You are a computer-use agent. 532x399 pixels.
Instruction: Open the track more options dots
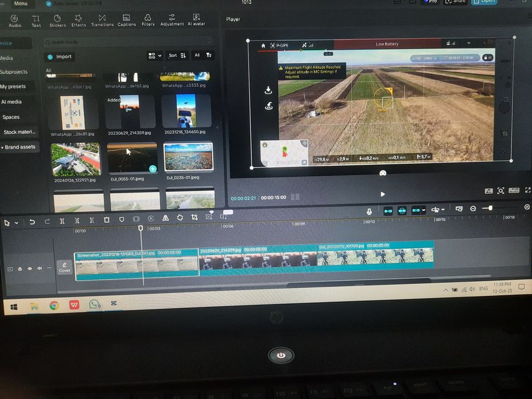tap(50, 268)
